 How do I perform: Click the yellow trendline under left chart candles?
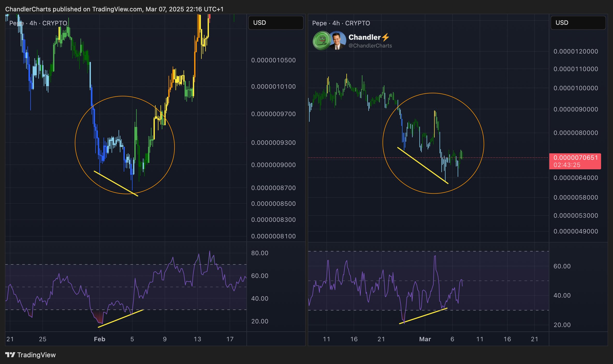point(116,184)
